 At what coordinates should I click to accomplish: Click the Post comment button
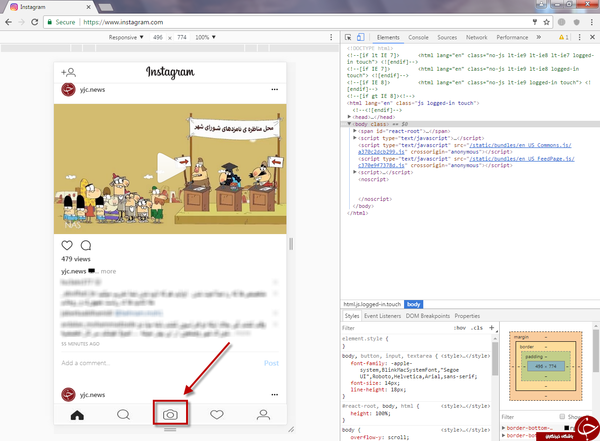click(271, 363)
